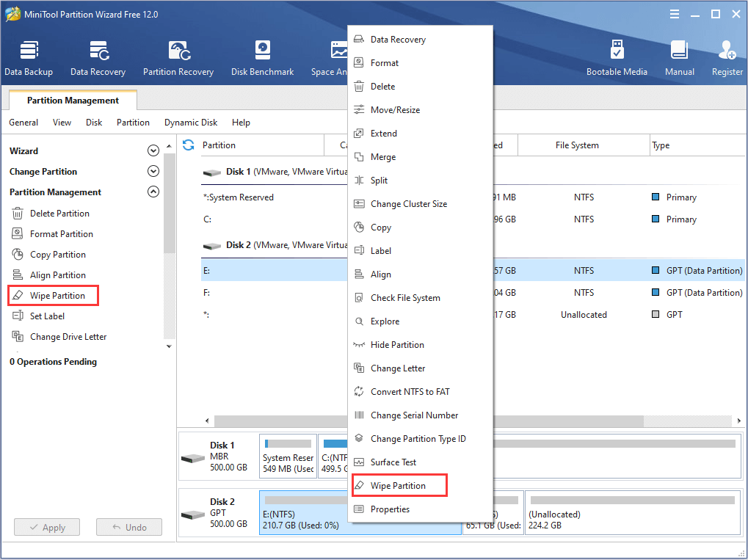Open the Partition Recovery tool
This screenshot has width=748, height=560.
pos(178,58)
